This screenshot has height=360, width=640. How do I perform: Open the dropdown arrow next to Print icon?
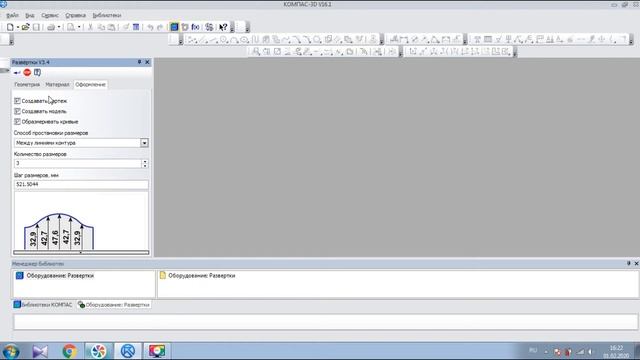coord(59,27)
